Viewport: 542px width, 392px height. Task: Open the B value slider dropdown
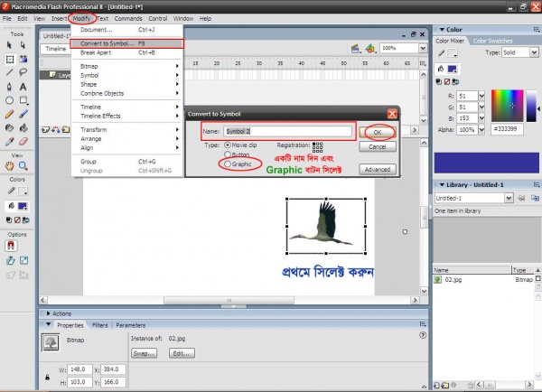click(481, 118)
